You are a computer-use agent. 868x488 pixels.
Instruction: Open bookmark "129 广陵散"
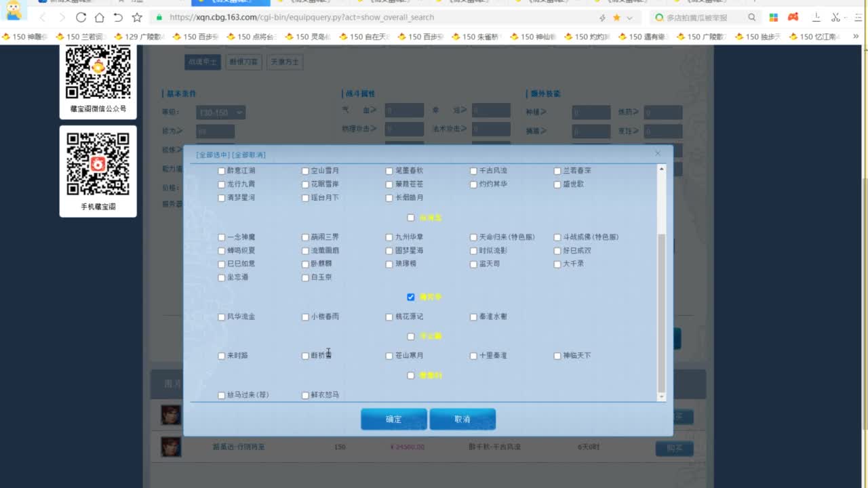[x=138, y=37]
